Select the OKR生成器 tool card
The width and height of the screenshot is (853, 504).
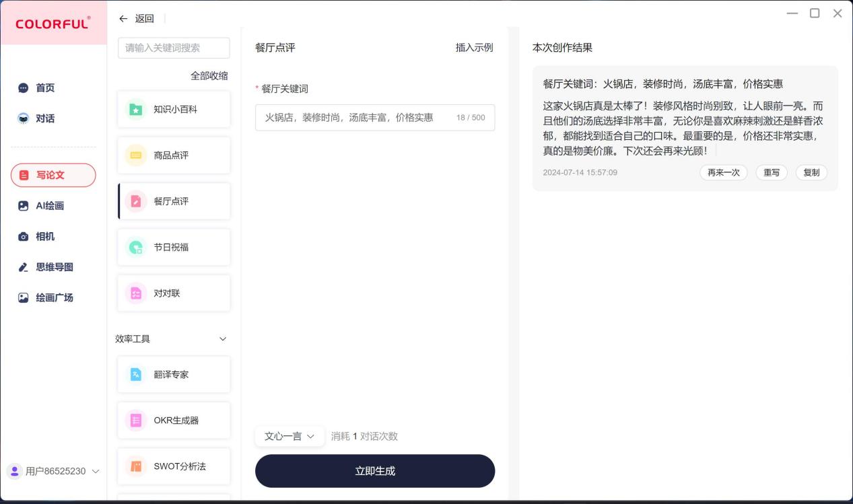tap(174, 421)
